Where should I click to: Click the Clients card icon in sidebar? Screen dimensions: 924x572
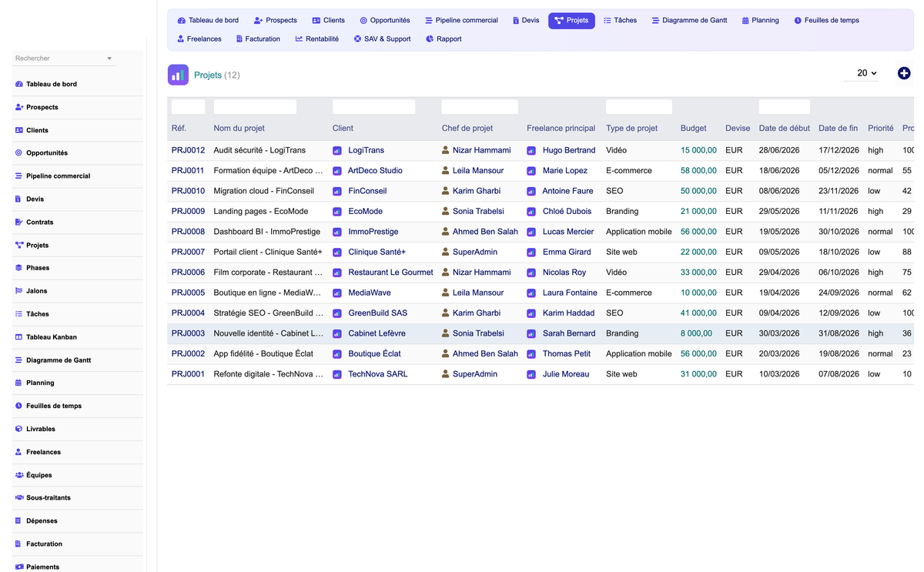point(19,130)
